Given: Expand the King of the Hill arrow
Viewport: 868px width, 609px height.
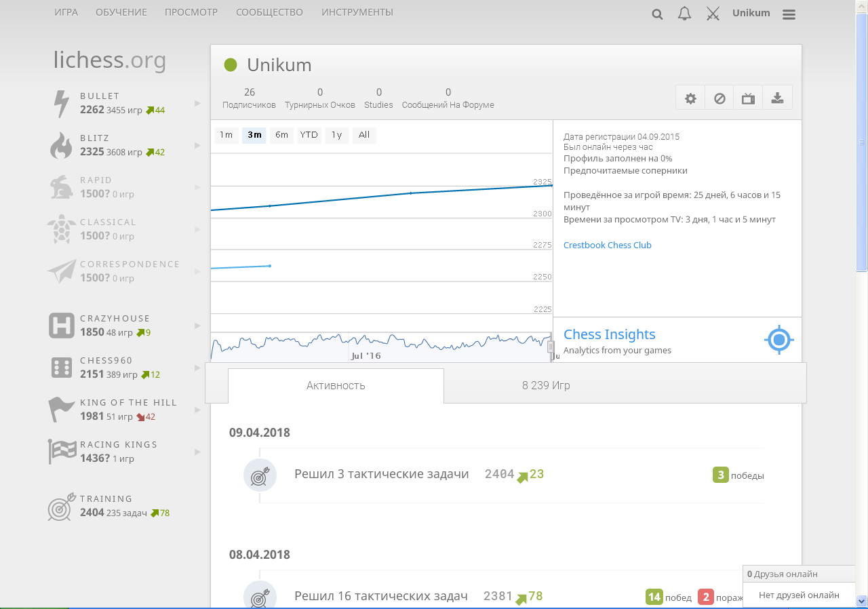Looking at the screenshot, I should (x=198, y=410).
